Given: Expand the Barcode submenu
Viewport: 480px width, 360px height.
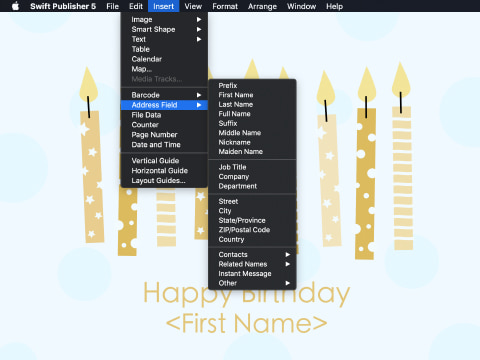Looking at the screenshot, I should [164, 95].
